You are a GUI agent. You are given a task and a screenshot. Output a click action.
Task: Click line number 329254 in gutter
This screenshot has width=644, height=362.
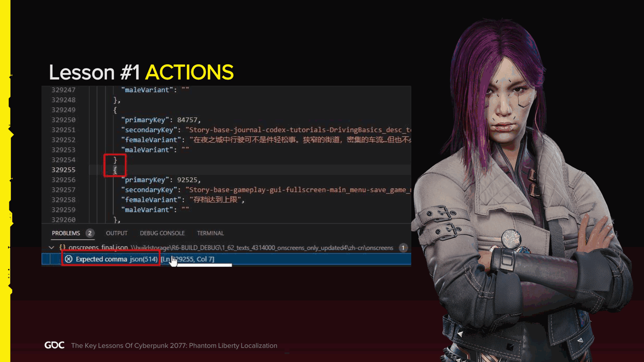(63, 160)
